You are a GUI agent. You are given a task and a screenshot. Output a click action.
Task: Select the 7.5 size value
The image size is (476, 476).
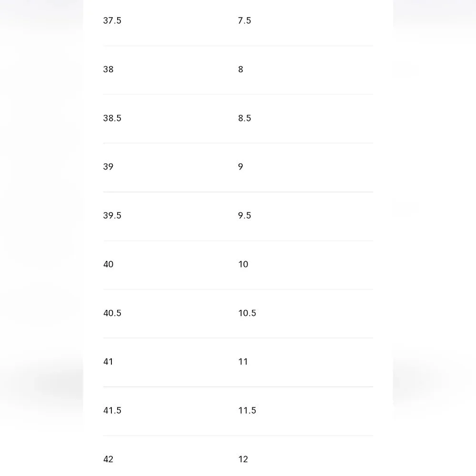pyautogui.click(x=245, y=20)
